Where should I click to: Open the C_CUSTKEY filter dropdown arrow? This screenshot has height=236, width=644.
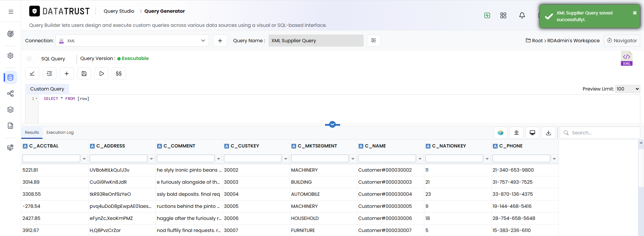tap(286, 159)
